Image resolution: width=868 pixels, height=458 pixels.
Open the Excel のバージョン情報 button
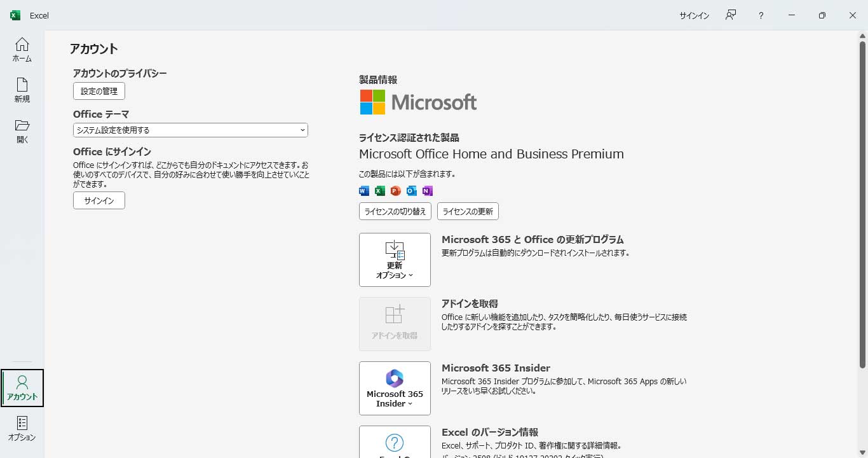[395, 441]
